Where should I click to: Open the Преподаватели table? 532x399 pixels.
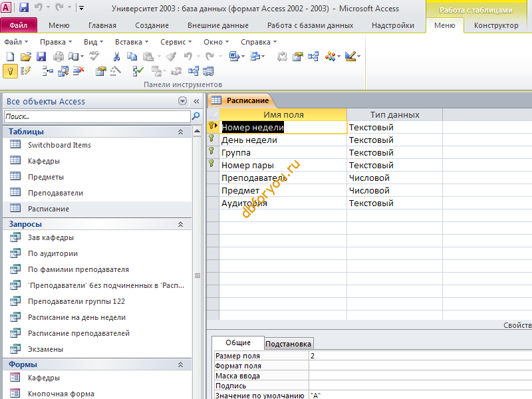55,193
